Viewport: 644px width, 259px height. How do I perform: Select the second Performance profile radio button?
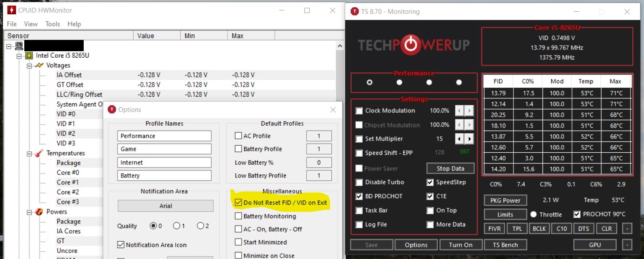tap(399, 82)
